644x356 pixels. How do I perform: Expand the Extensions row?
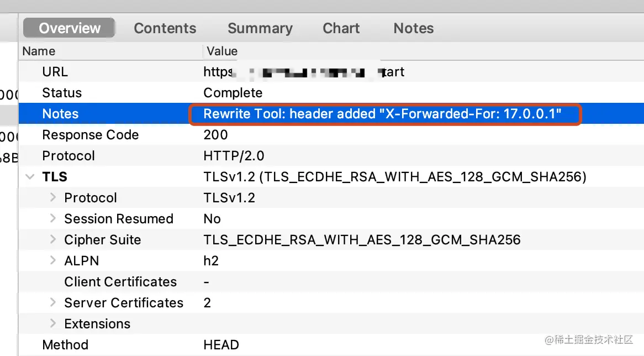52,323
